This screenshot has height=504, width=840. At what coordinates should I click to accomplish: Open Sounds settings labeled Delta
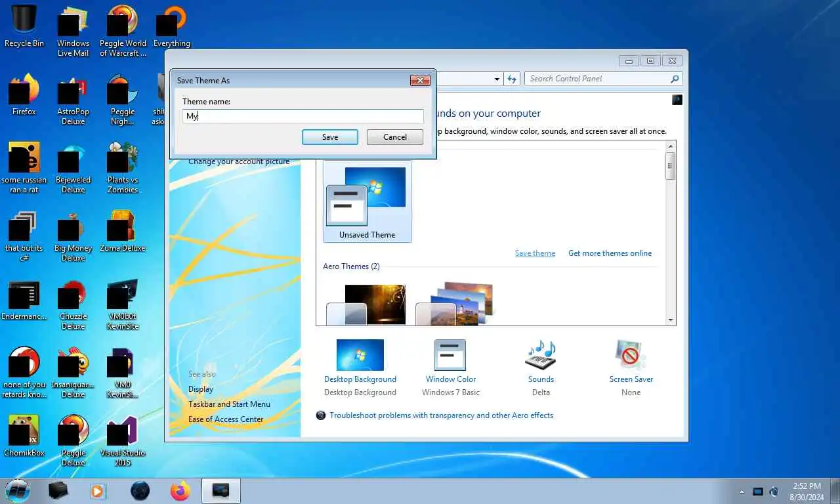541,368
